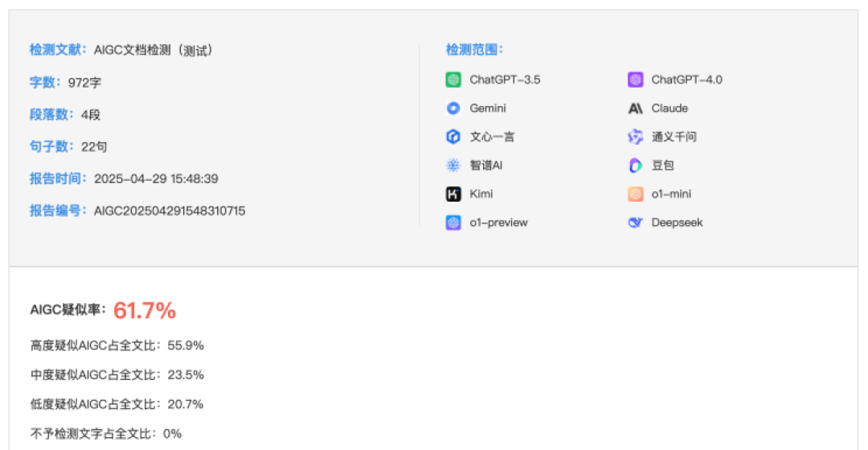
Task: Click the 检测范围 heading
Action: click(474, 50)
